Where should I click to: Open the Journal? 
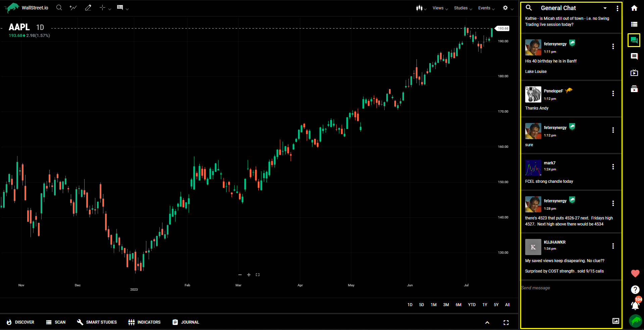coord(186,322)
